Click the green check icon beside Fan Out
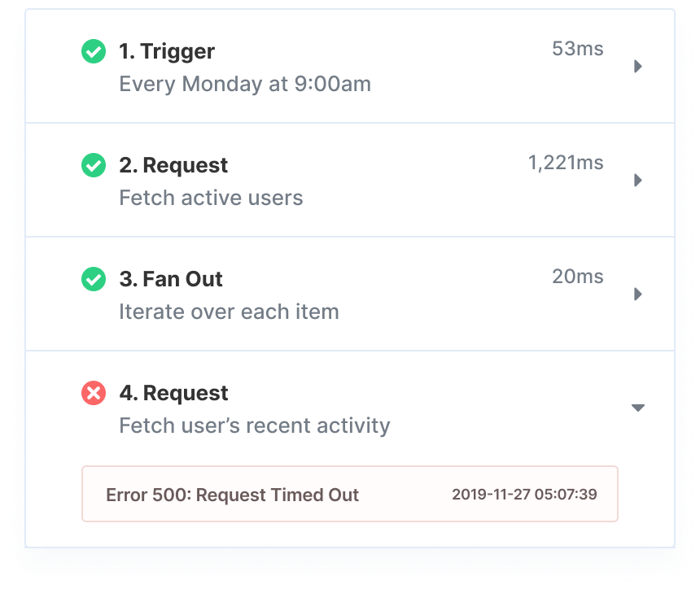This screenshot has height=589, width=700. 94,280
